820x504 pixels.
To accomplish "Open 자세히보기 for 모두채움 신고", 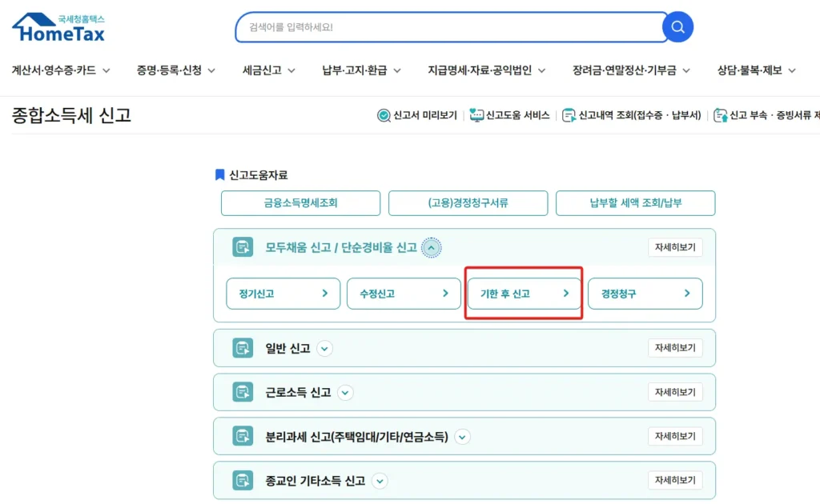I will [675, 247].
